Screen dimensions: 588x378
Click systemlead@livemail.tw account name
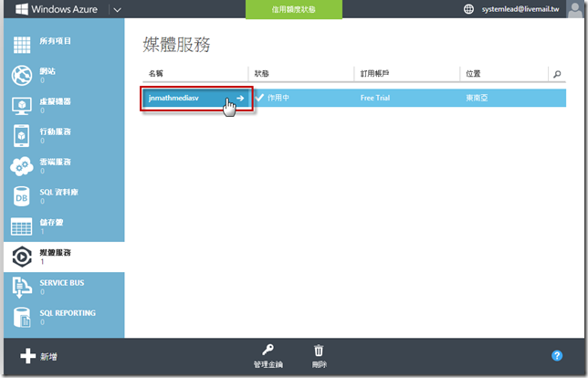coord(520,9)
